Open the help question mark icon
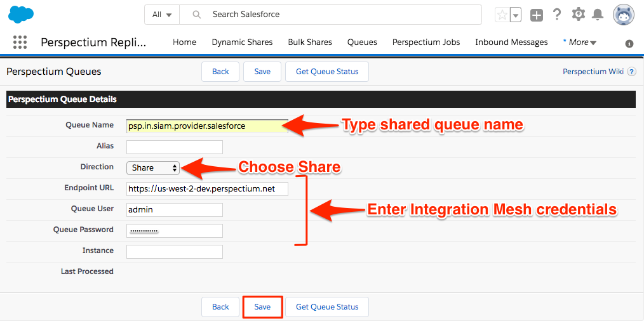 [x=557, y=15]
